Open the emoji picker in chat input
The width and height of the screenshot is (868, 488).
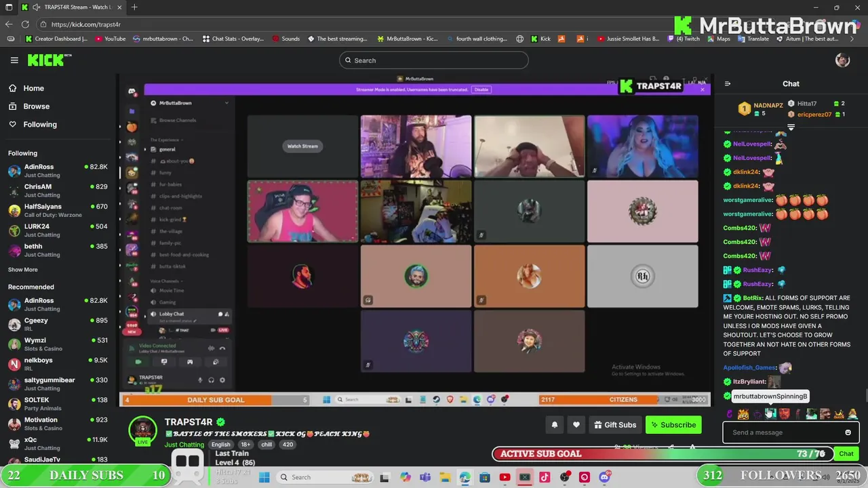pyautogui.click(x=848, y=432)
